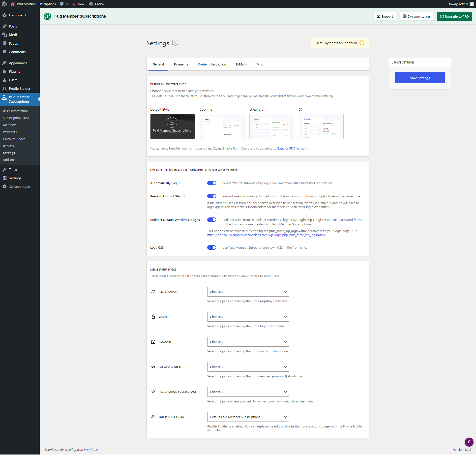The height and width of the screenshot is (455, 476).
Task: Click the key icon beside Password Reset
Action: pyautogui.click(x=153, y=367)
